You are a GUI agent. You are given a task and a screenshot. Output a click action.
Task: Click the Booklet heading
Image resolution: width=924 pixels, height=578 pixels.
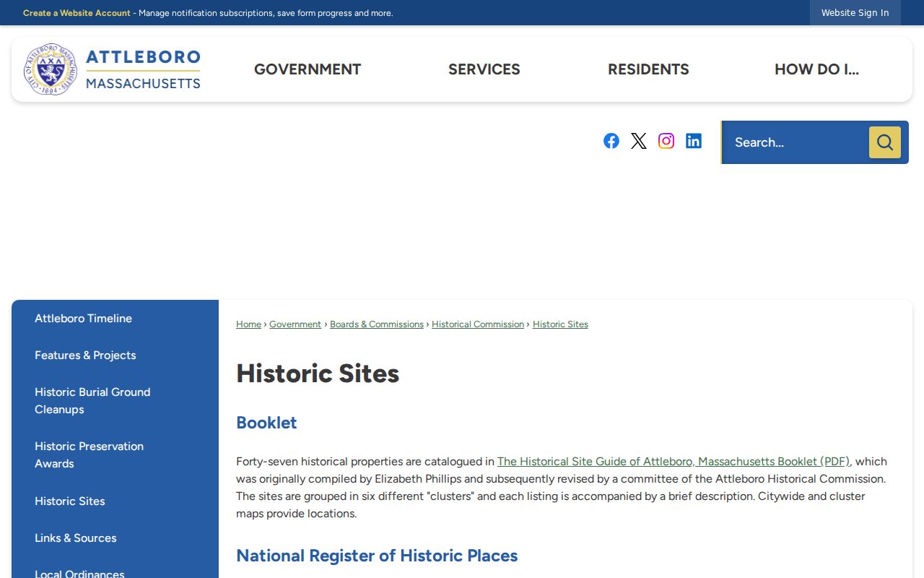click(266, 423)
